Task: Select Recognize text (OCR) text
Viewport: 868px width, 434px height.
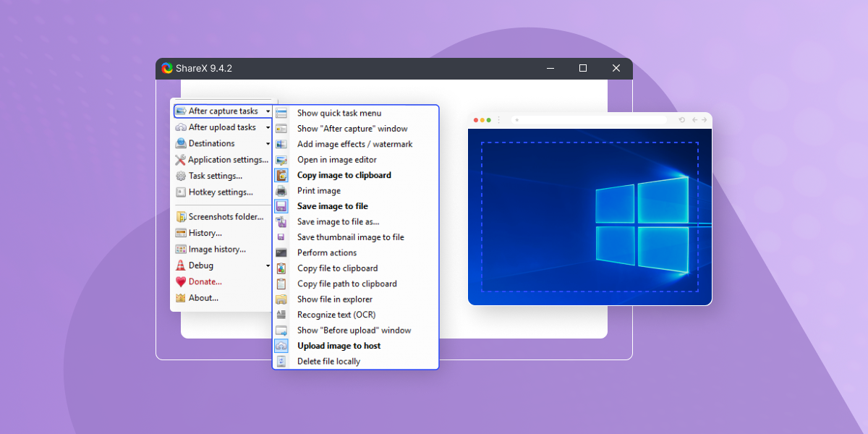Action: (336, 315)
